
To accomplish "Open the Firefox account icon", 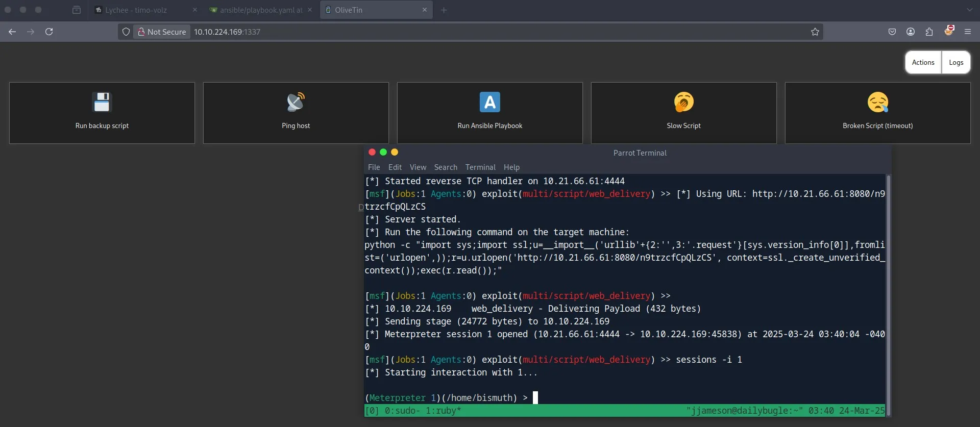I will pos(911,32).
